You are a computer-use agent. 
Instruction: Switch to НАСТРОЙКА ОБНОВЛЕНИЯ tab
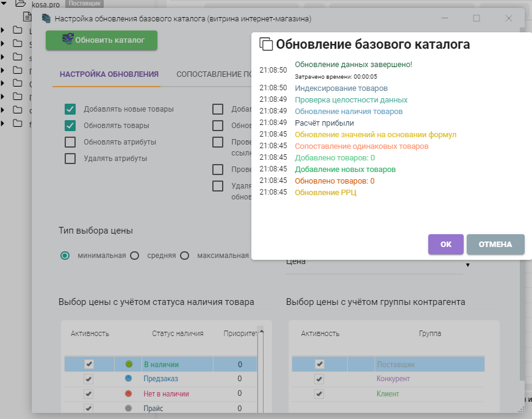point(109,74)
